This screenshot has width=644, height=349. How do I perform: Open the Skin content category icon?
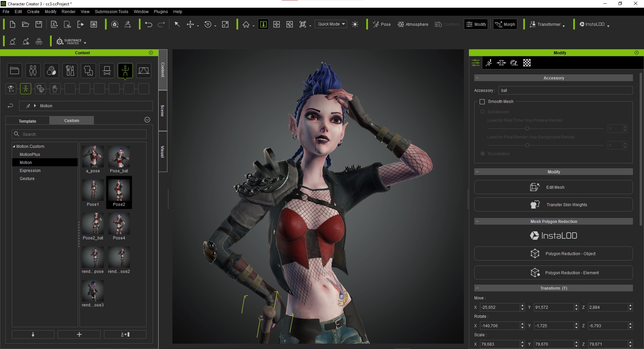51,70
